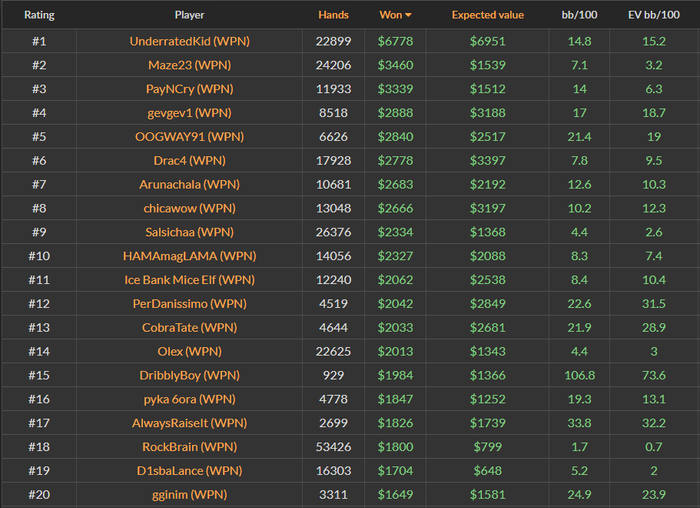700x508 pixels.
Task: Open DribblyBoy (WPN) player link
Action: tap(189, 375)
